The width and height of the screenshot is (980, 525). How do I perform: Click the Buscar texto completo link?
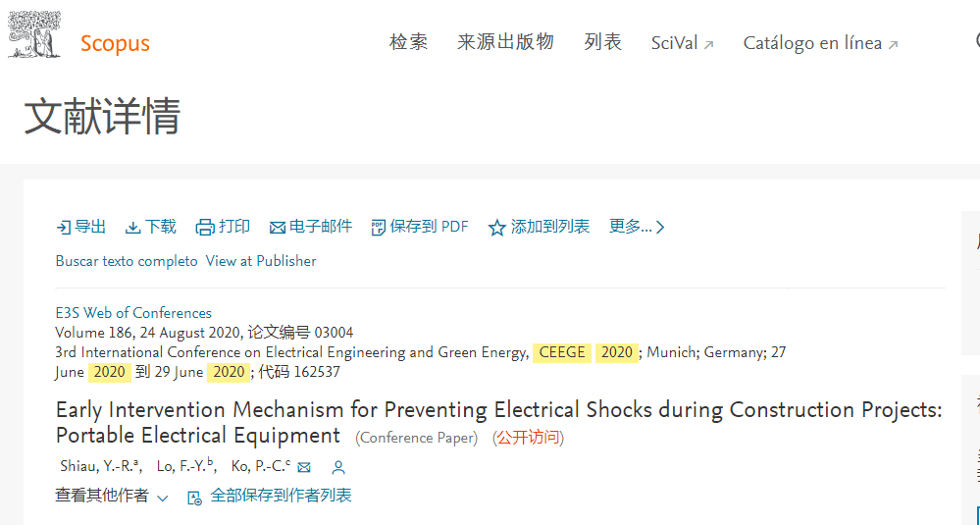[x=127, y=261]
